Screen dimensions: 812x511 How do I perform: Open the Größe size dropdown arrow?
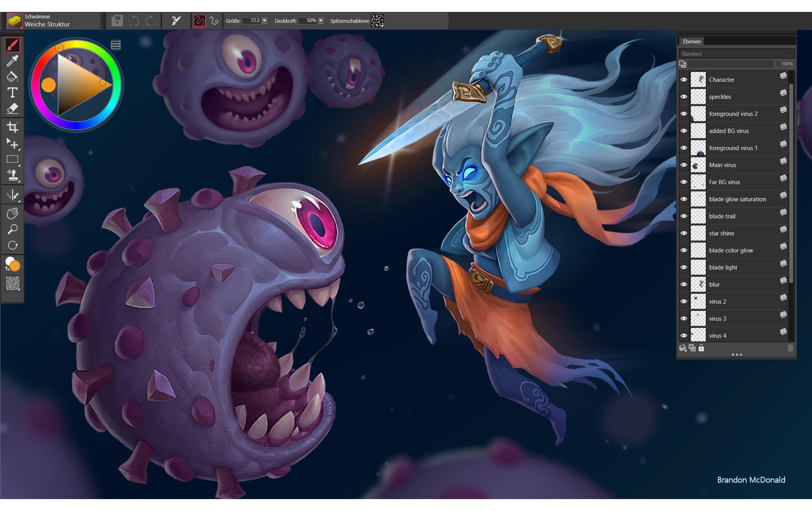(264, 21)
